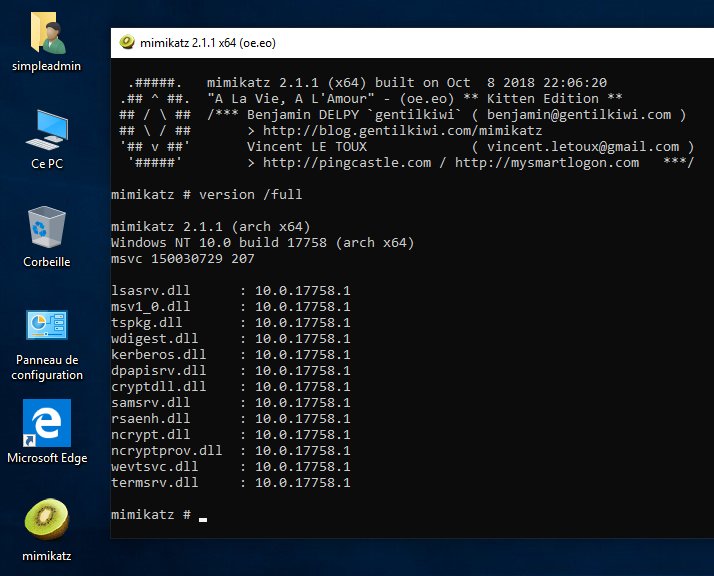Click the 'Windows NT 10.0 build 17758' line
The image size is (714, 576).
263,242
